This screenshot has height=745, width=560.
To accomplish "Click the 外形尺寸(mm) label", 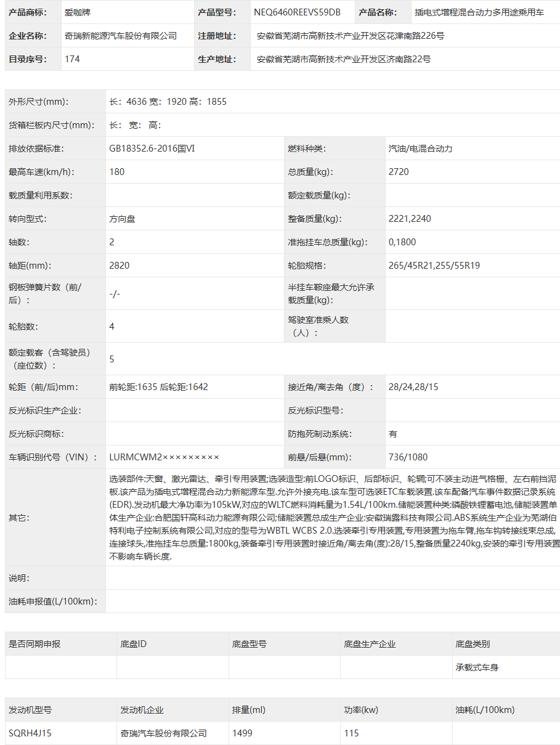I will (x=39, y=102).
